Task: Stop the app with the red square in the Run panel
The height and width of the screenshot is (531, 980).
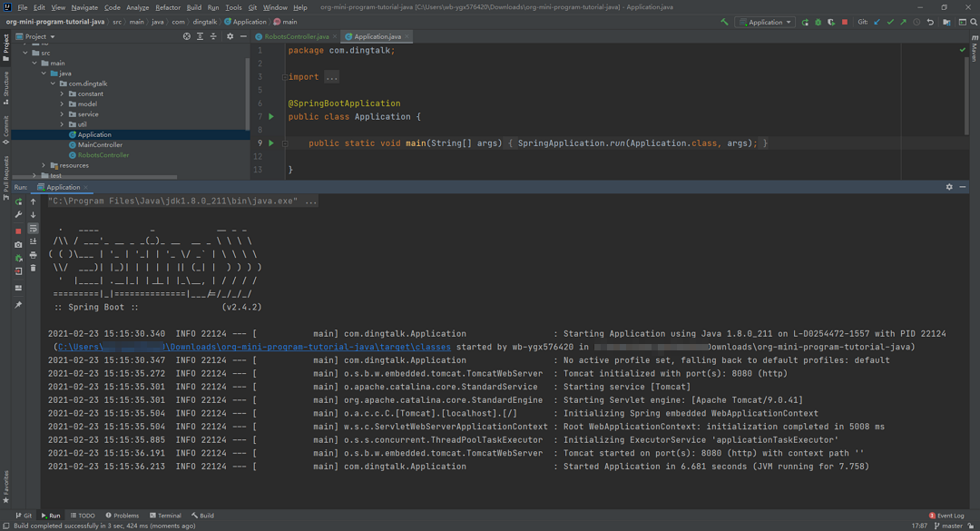Action: (x=18, y=231)
